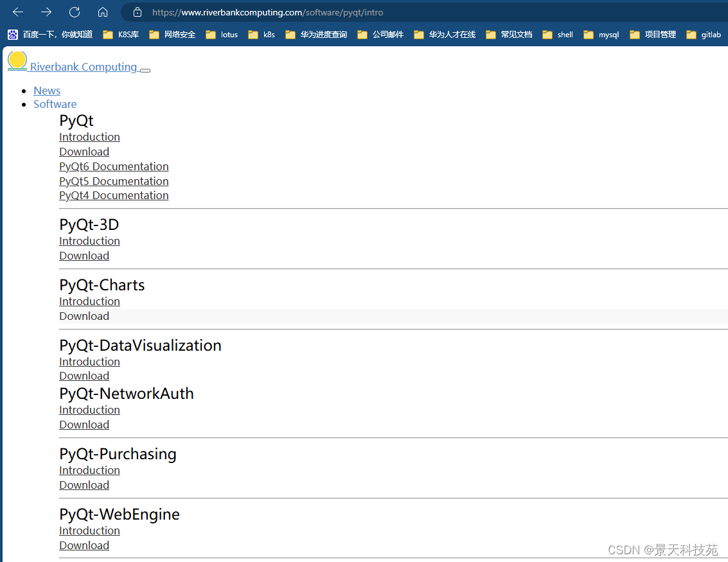Open the PyQt6 Documentation link

coord(114,166)
